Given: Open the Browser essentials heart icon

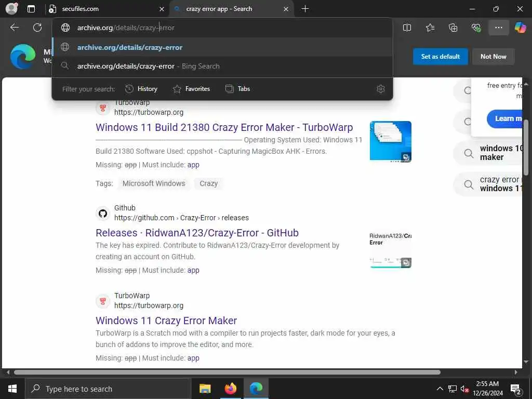Looking at the screenshot, I should coord(476,28).
